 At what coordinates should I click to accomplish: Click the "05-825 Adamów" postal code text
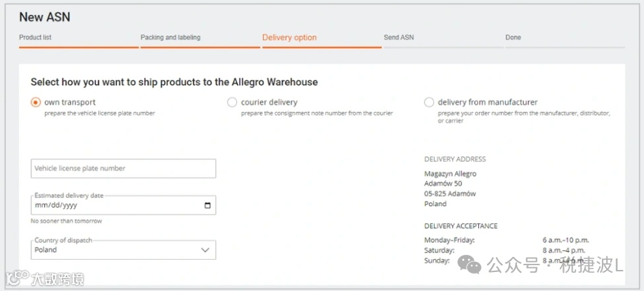450,193
